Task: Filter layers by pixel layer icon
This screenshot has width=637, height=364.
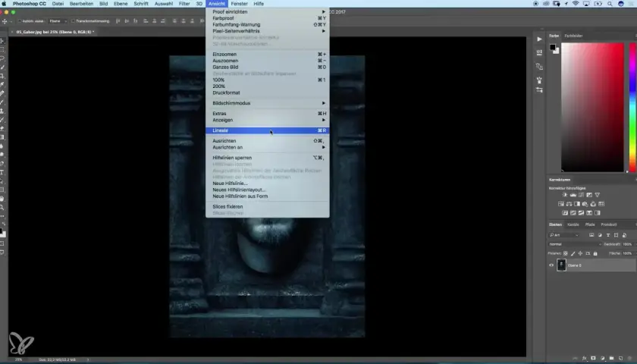Action: [x=591, y=235]
